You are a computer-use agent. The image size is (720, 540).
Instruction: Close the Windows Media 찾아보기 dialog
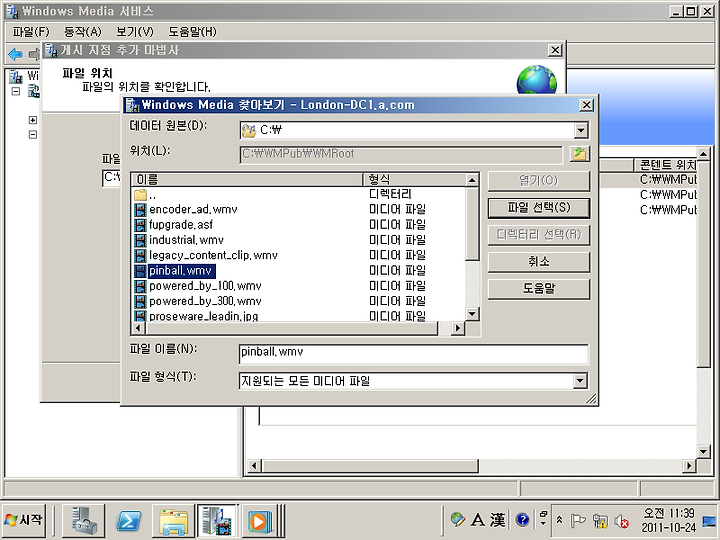586,105
